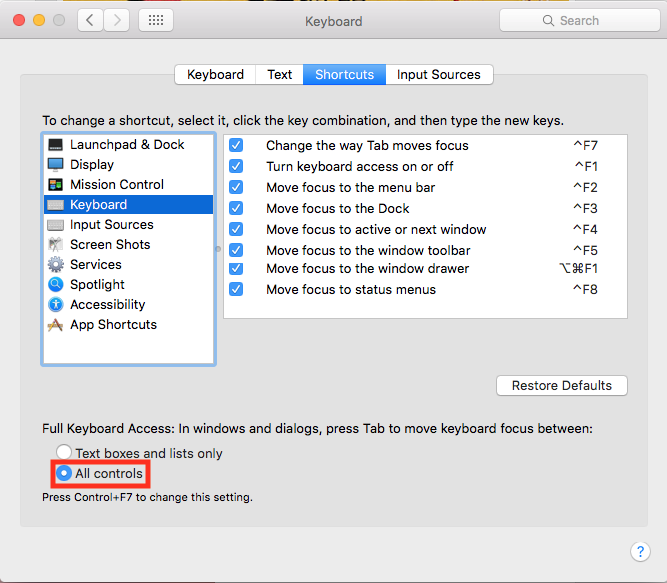The width and height of the screenshot is (667, 583).
Task: Show all preferences grid button
Action: tap(156, 20)
